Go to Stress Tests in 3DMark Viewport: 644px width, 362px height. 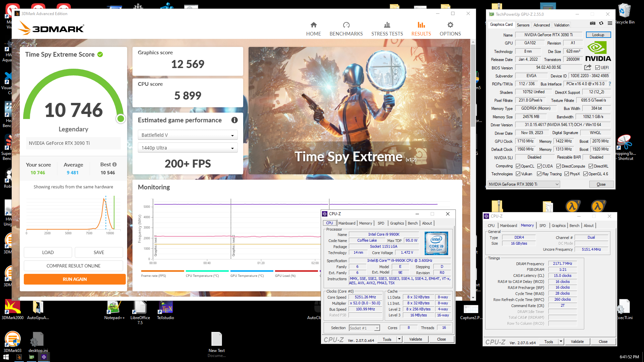[387, 29]
